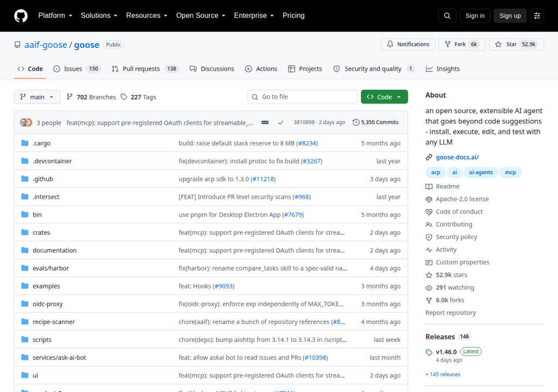This screenshot has height=392, width=558.
Task: Open the Platform dropdown menu
Action: [55, 16]
